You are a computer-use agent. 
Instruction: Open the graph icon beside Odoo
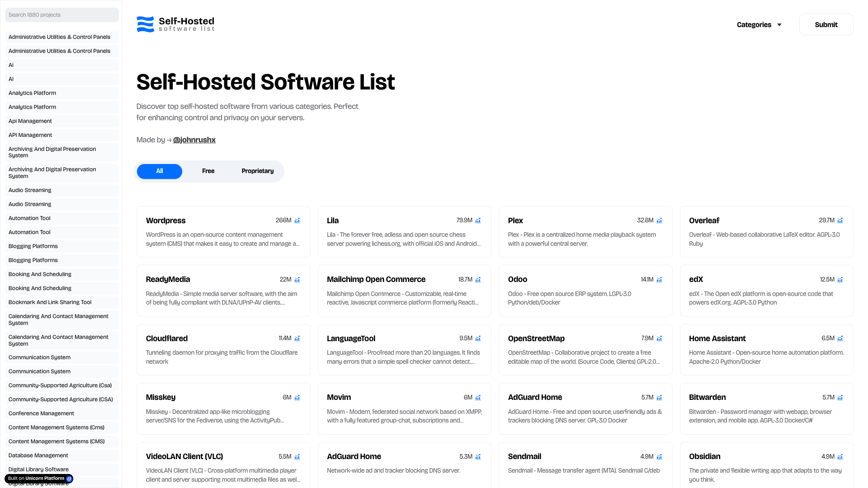pos(659,279)
